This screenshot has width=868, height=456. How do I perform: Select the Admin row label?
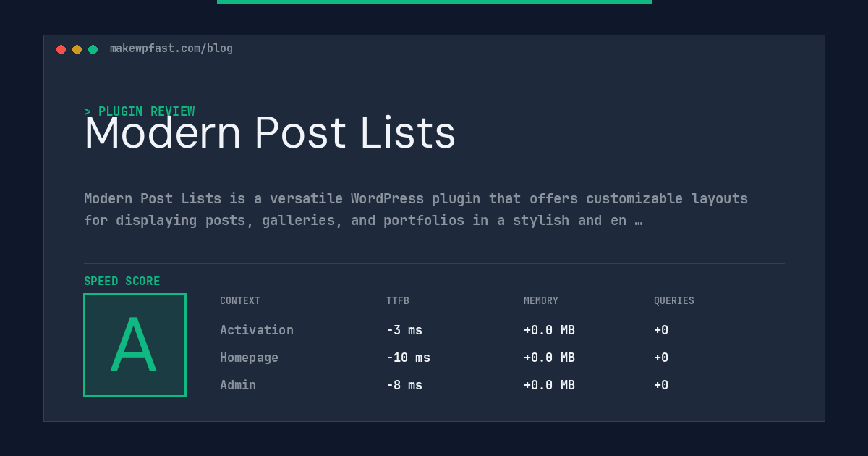click(x=238, y=385)
